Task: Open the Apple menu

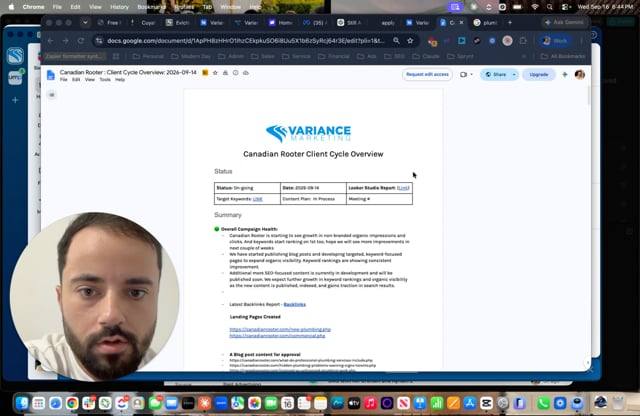Action: [11, 7]
